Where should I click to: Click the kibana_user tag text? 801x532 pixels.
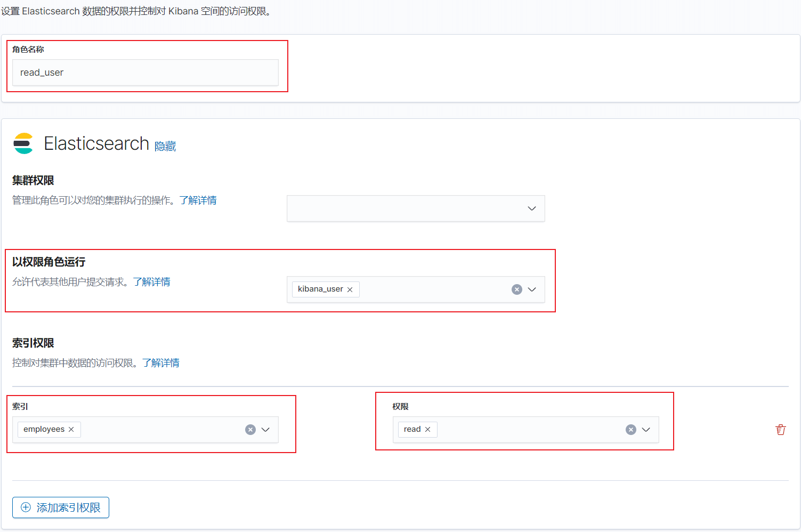pos(320,289)
